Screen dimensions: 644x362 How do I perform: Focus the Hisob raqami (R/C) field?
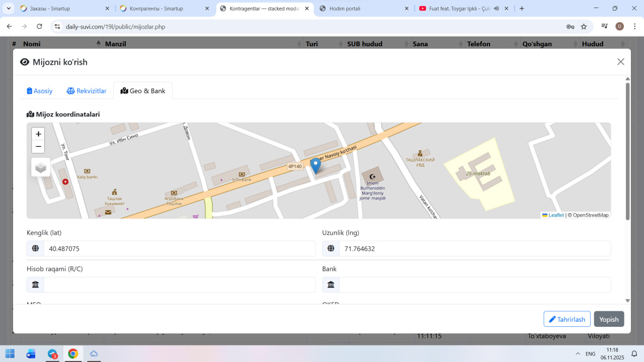click(x=179, y=285)
